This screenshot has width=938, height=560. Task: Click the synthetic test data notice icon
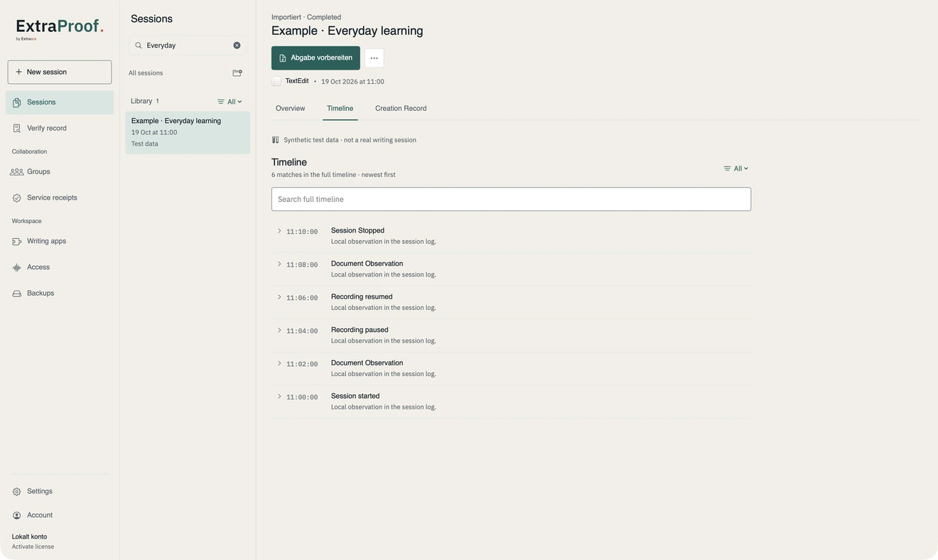276,140
